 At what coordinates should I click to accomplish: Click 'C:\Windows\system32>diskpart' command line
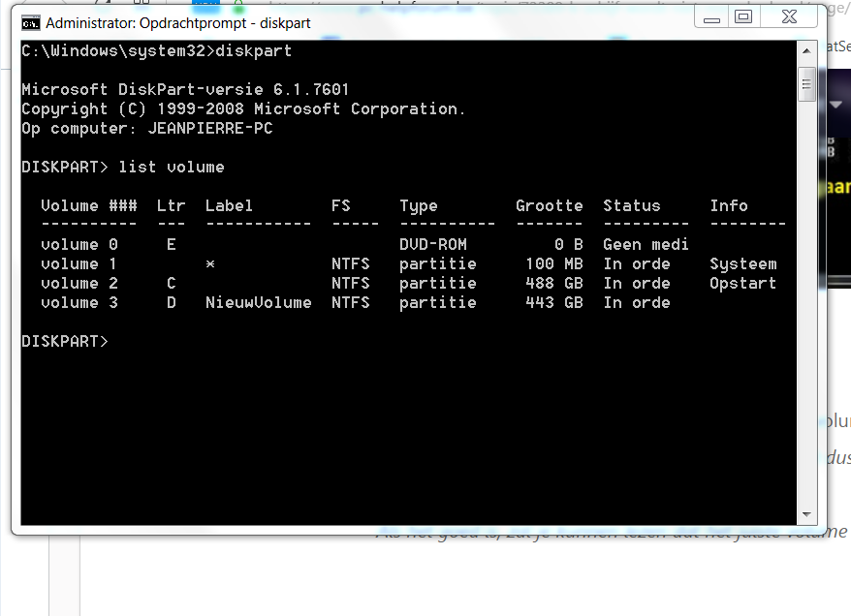[157, 51]
